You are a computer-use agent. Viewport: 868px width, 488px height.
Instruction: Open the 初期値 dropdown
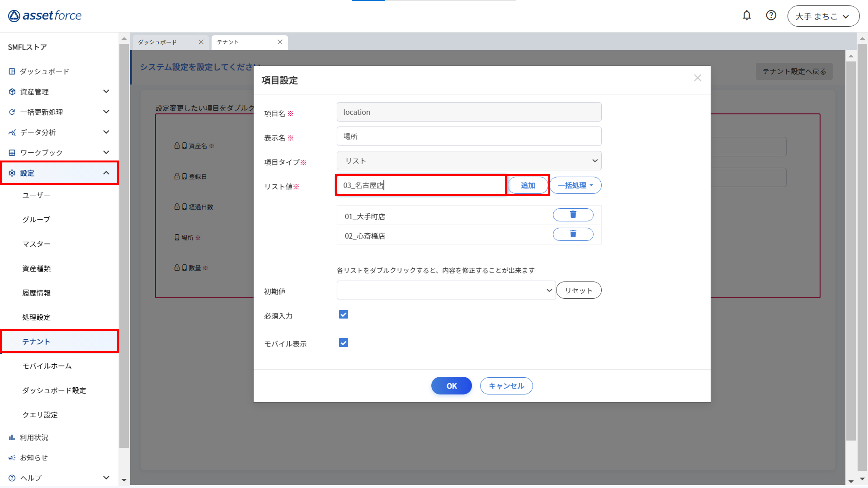click(x=445, y=290)
